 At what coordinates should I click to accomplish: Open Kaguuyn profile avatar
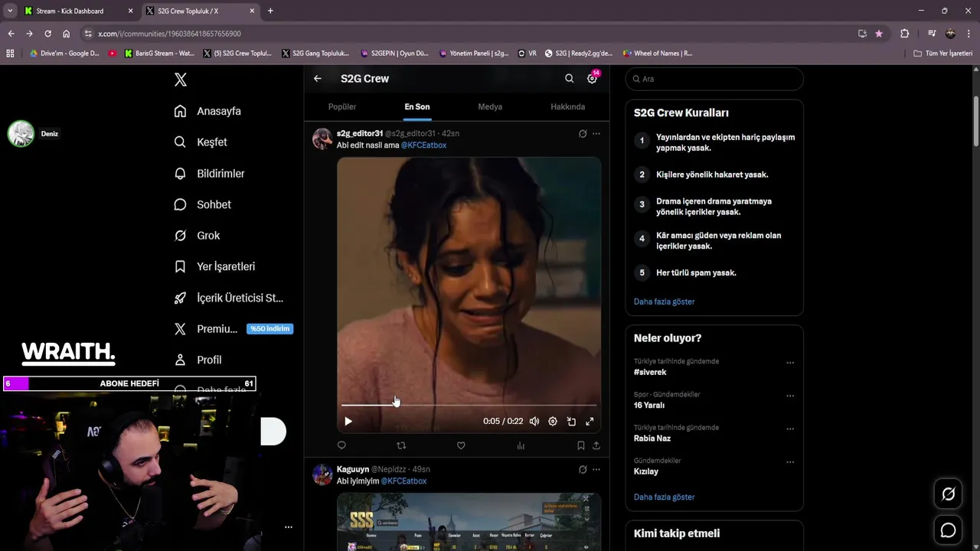(x=322, y=474)
